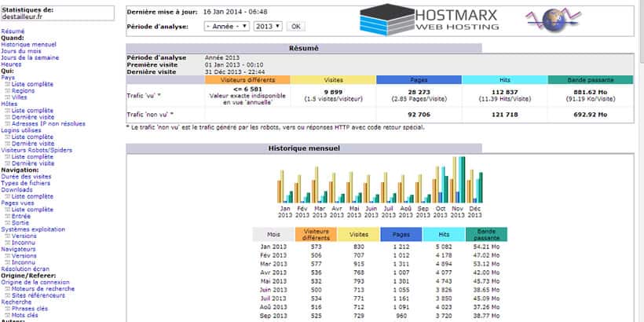Go to Historique mensuel in sidebar
This screenshot has width=644, height=322.
click(29, 45)
